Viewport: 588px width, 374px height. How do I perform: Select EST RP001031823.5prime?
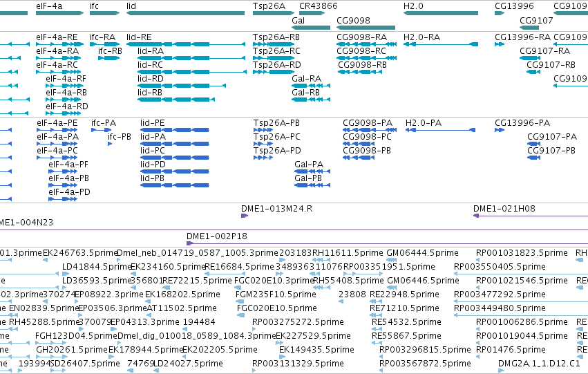coord(522,253)
